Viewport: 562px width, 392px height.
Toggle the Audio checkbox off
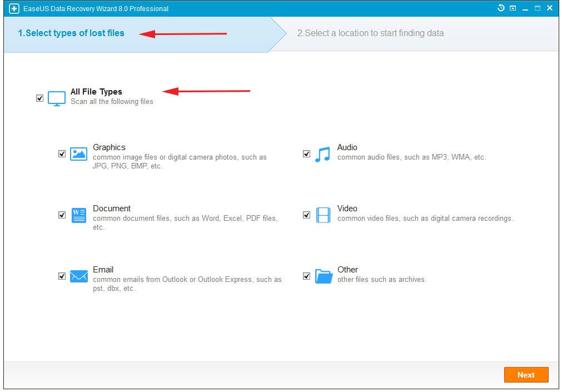click(306, 154)
